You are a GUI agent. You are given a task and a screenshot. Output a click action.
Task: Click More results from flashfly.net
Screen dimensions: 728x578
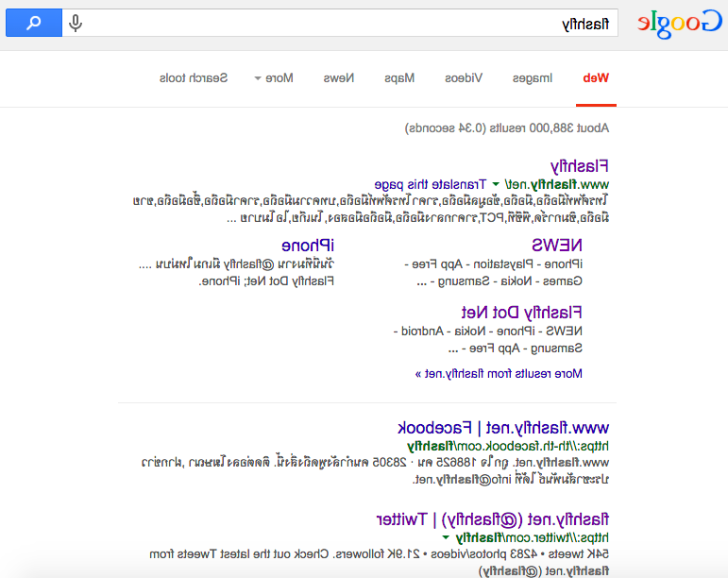499,374
